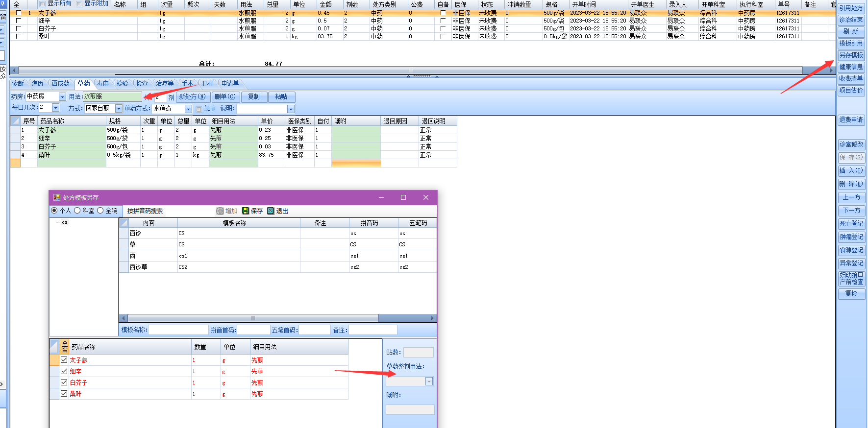Screen dimensions: 868x428
Task: Uncheck the 细辛 row checkbox in dialog
Action: [x=64, y=371]
